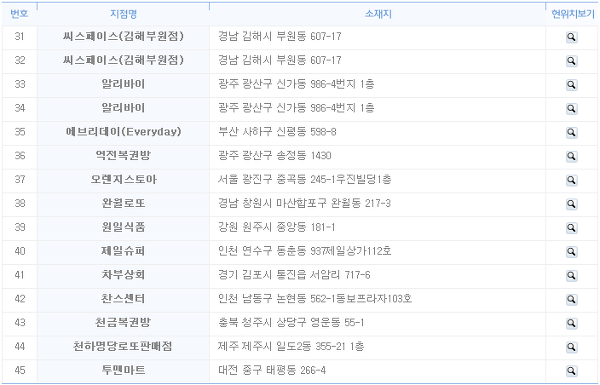Show location magnifier for 제일슈퍼
The image size is (600, 385).
point(571,251)
